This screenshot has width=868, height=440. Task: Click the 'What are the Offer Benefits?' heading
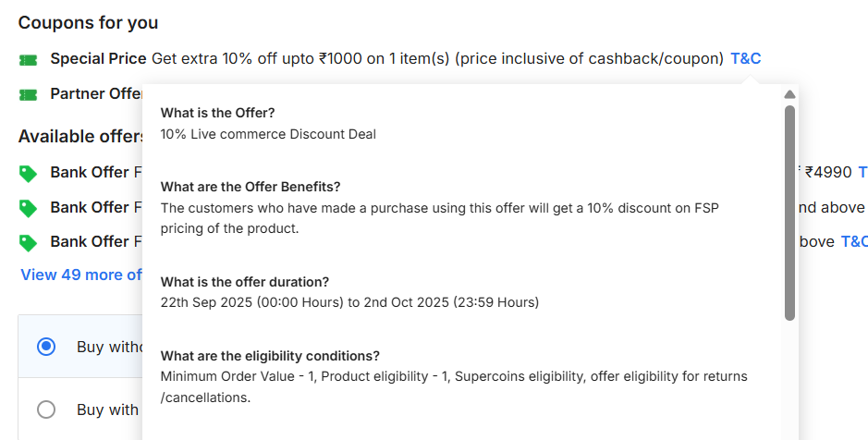click(x=251, y=187)
